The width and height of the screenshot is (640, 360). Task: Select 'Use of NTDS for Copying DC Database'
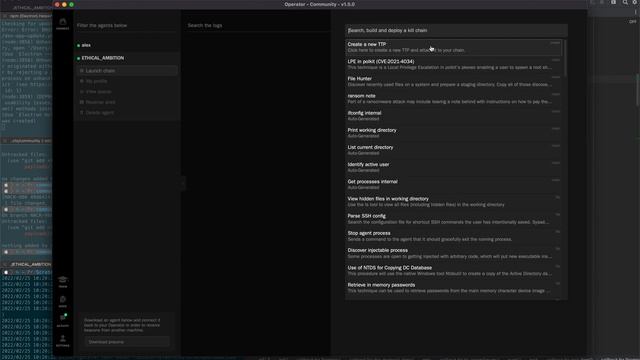click(x=454, y=270)
